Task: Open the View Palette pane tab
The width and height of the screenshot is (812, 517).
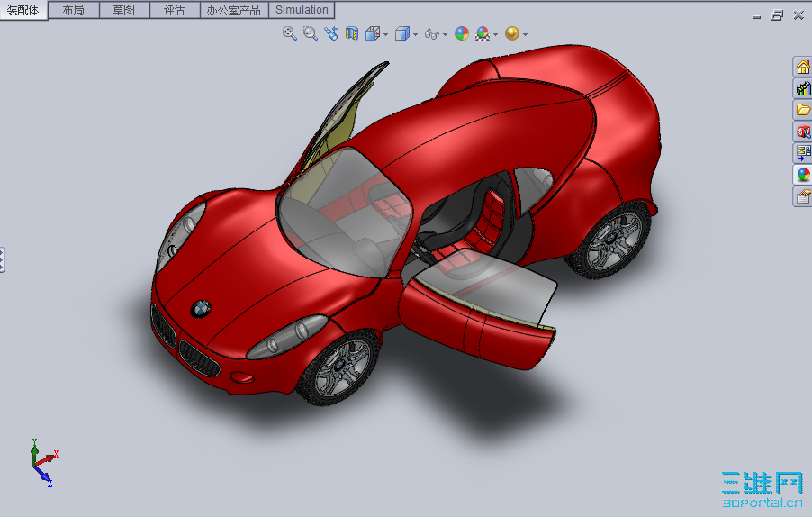Action: click(x=802, y=153)
